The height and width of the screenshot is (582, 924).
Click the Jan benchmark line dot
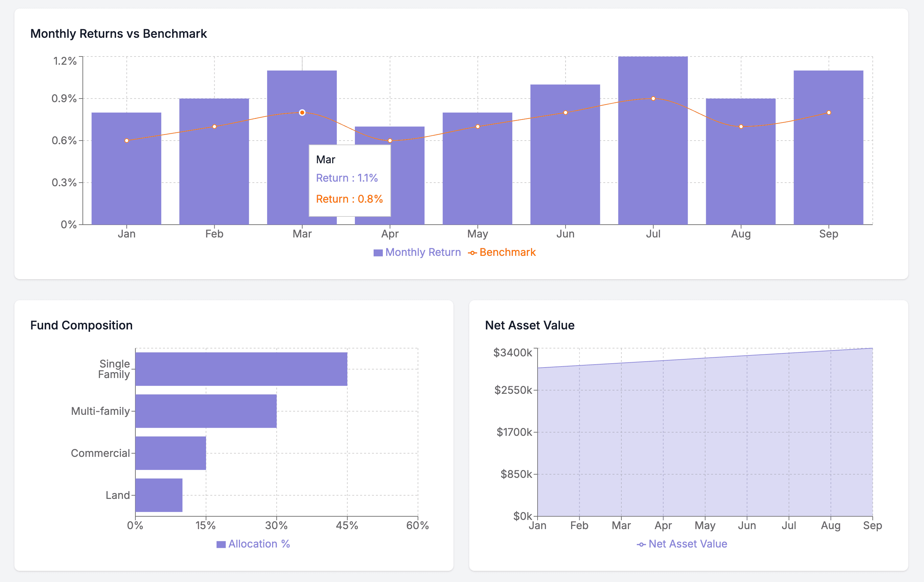point(127,141)
